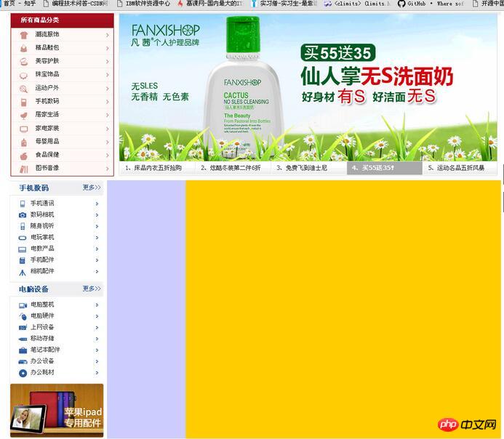
Task: Expand the 手机通讯 row arrow
Action: tap(97, 204)
